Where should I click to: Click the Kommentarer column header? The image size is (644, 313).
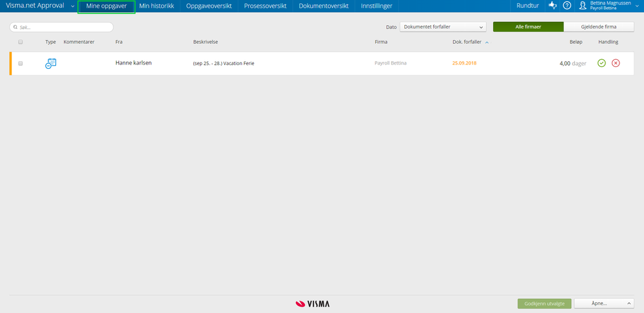[x=79, y=42]
